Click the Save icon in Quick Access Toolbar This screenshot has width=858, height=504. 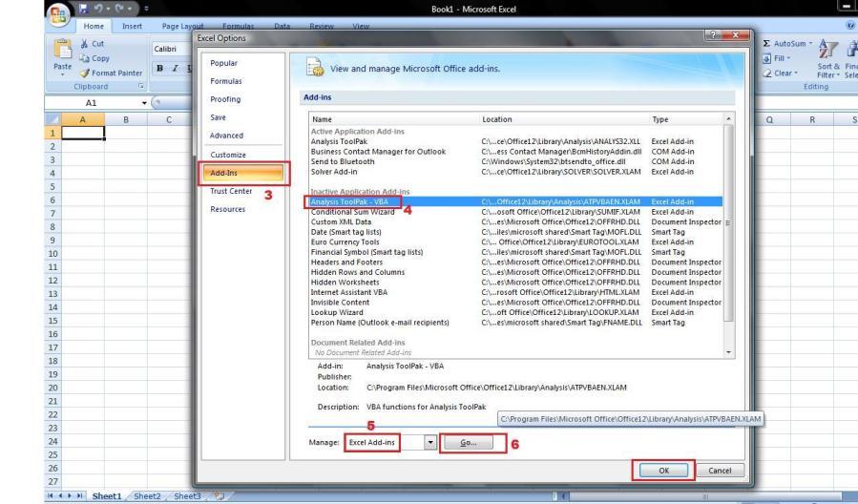[83, 9]
